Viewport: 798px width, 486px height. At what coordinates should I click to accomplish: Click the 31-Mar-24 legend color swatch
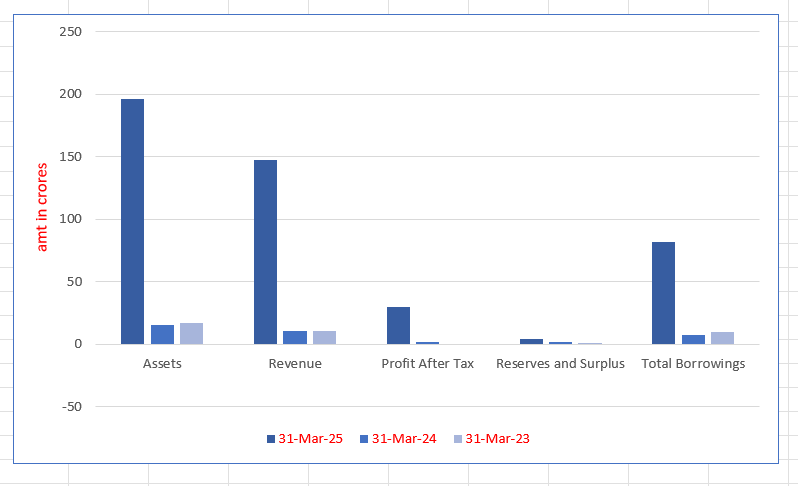(x=364, y=439)
